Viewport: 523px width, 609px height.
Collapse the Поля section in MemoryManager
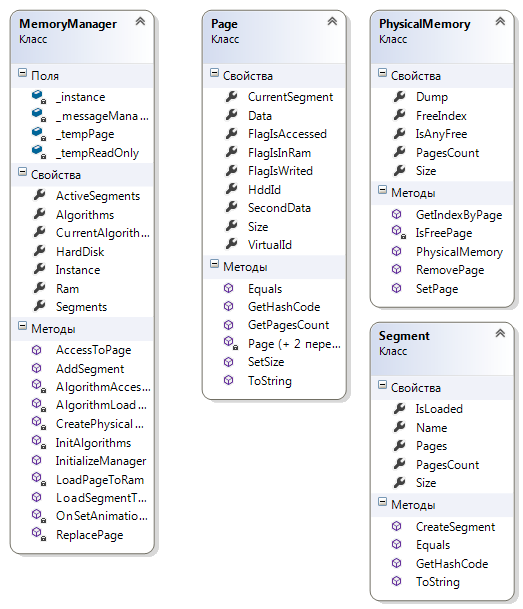tap(23, 73)
